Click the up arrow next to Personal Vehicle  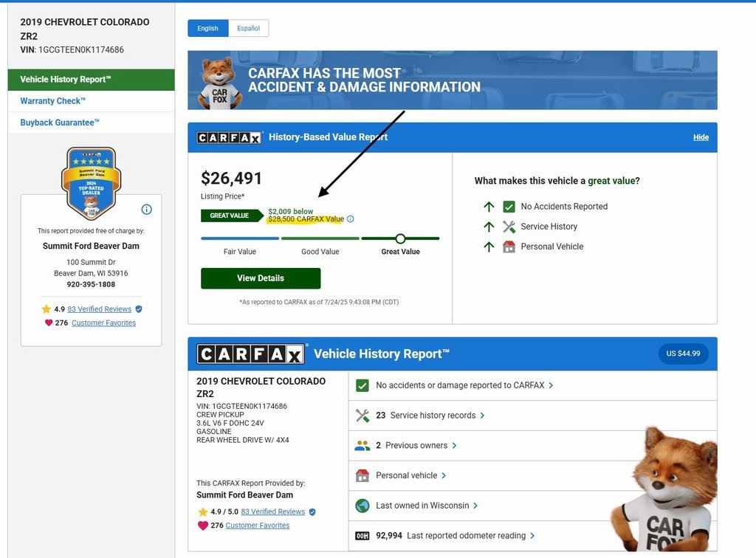click(489, 247)
